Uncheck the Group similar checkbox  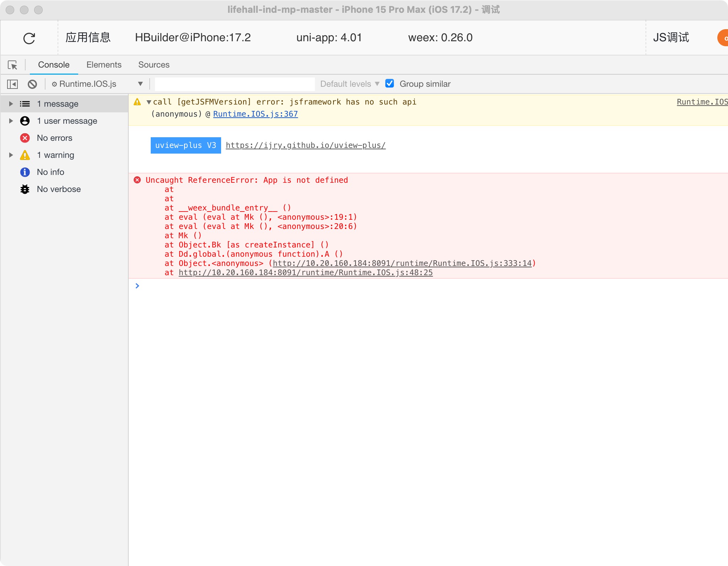click(390, 84)
